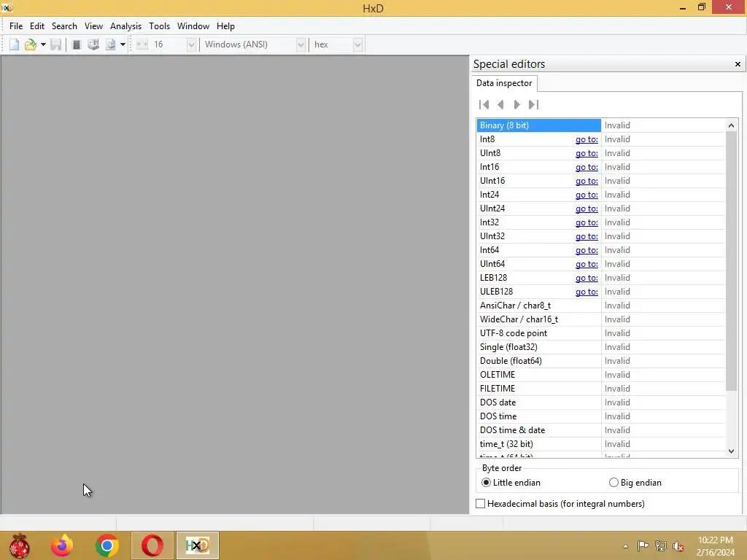Show hidden system tray icons
Viewport: 747px width, 560px height.
click(x=625, y=546)
